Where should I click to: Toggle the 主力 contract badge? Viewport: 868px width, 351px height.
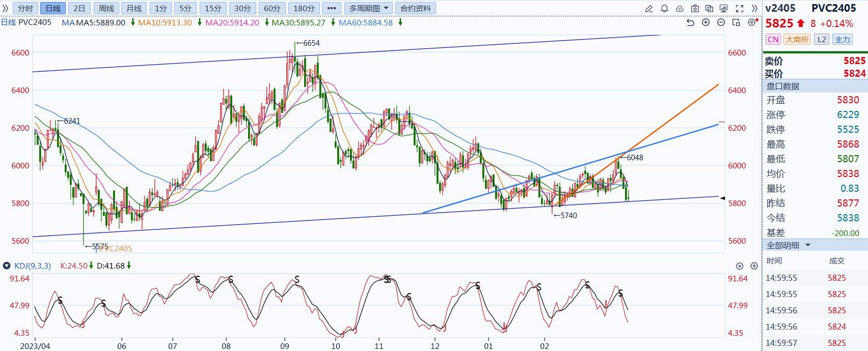pos(842,39)
